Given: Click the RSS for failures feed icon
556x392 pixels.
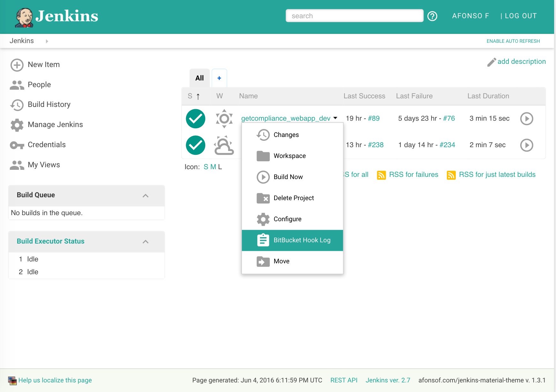Looking at the screenshot, I should coord(382,175).
